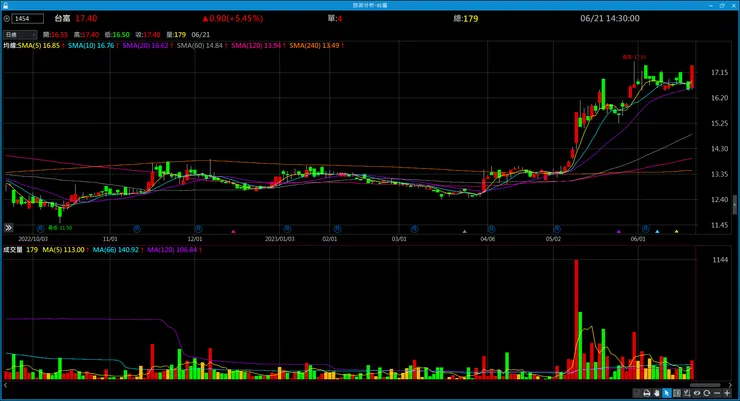Click the left scroll arrow below the volume chart
Image resolution: width=740 pixels, height=401 pixels.
(5, 385)
